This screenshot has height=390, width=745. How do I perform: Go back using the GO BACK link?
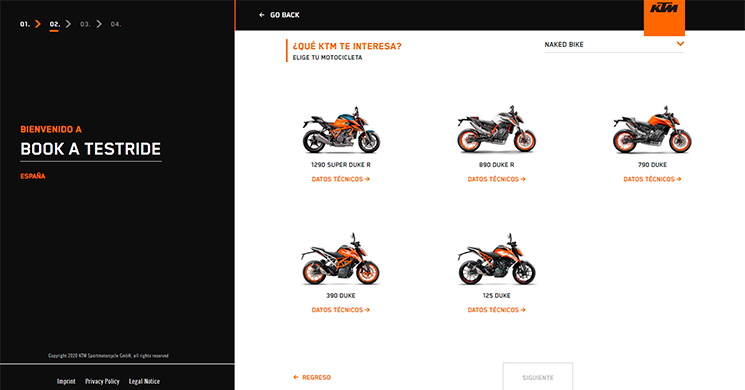279,15
